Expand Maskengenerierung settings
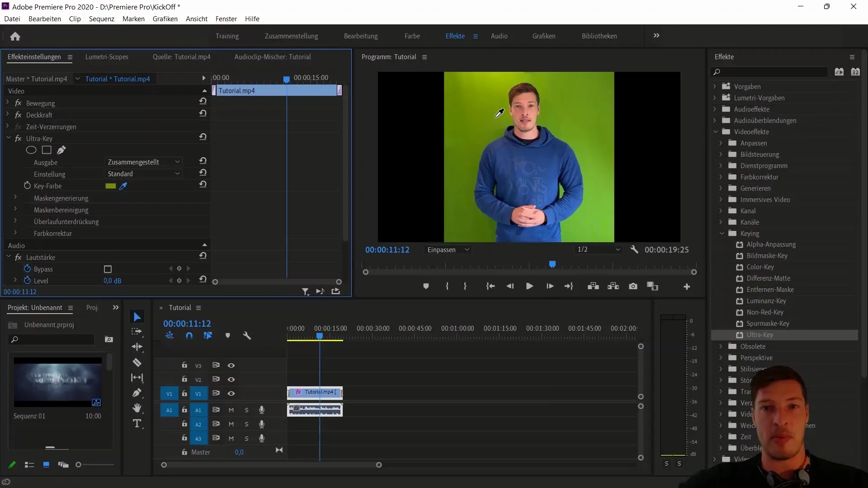The width and height of the screenshot is (868, 488). 15,197
